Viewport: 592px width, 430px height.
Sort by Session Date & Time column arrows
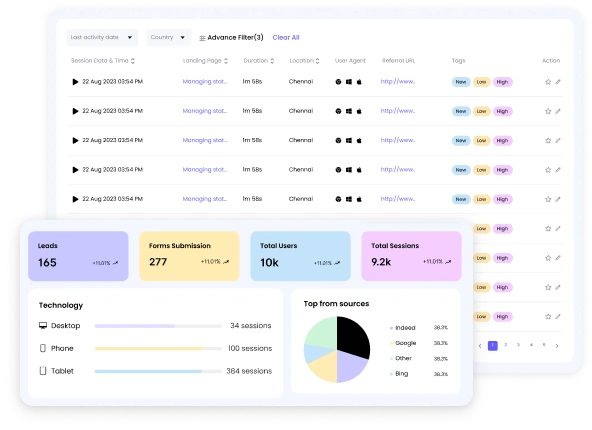(x=133, y=61)
